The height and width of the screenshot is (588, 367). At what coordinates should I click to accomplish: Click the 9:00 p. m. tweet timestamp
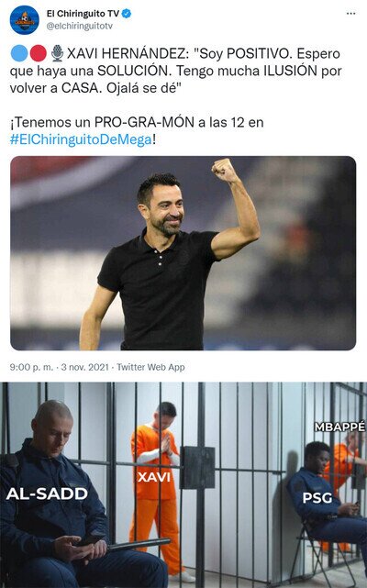[x=31, y=367]
